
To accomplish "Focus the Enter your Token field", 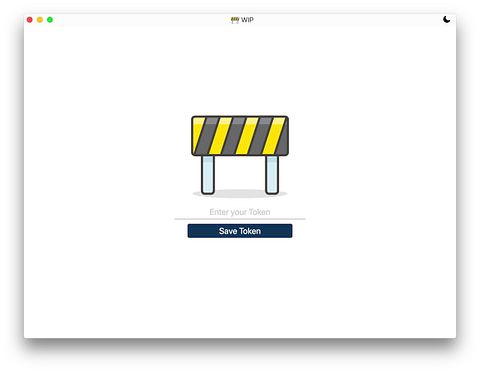I will coord(240,212).
